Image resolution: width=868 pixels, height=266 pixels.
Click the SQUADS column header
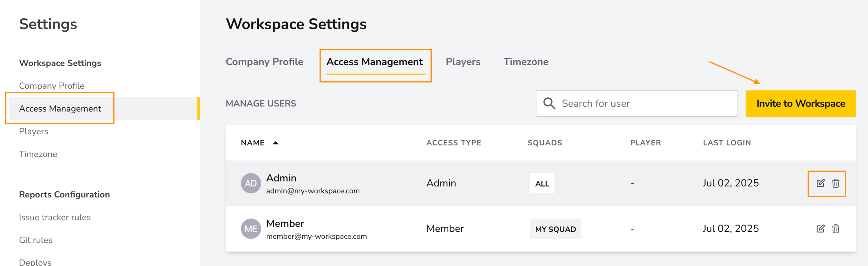click(545, 143)
